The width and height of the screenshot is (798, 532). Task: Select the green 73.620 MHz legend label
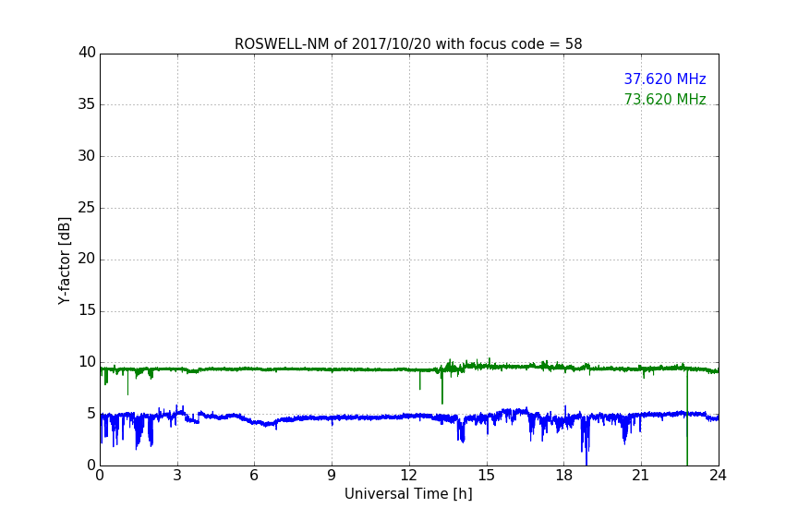point(665,99)
